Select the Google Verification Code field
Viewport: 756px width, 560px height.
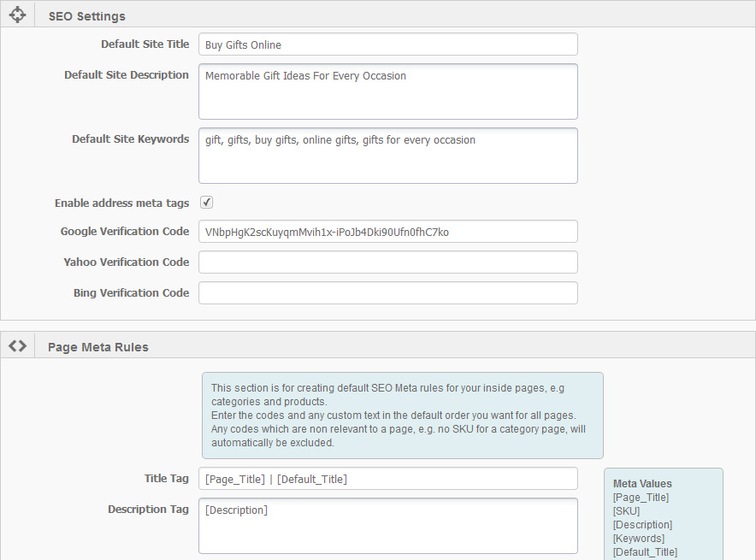click(x=388, y=232)
